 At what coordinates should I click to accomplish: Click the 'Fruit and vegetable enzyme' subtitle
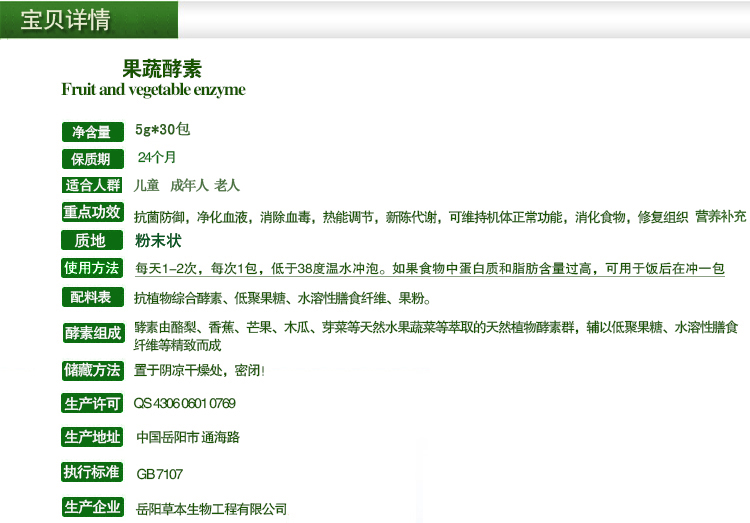pos(153,90)
